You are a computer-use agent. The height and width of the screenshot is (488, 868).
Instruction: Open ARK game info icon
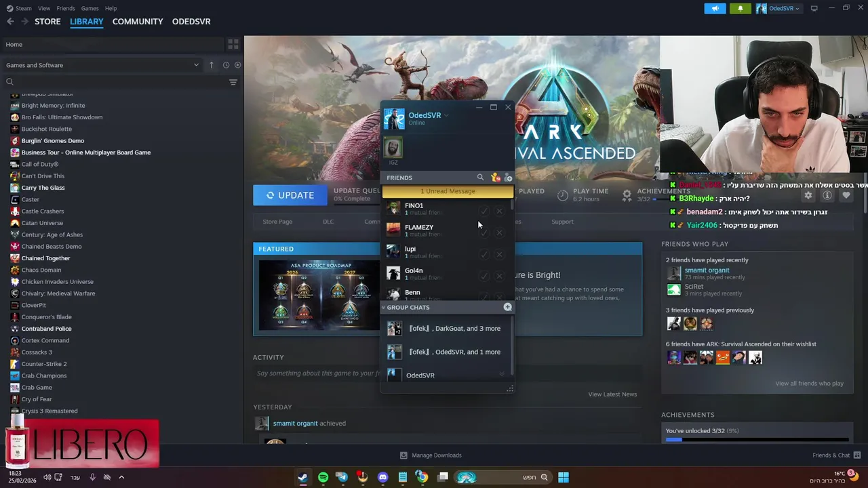[x=827, y=195]
